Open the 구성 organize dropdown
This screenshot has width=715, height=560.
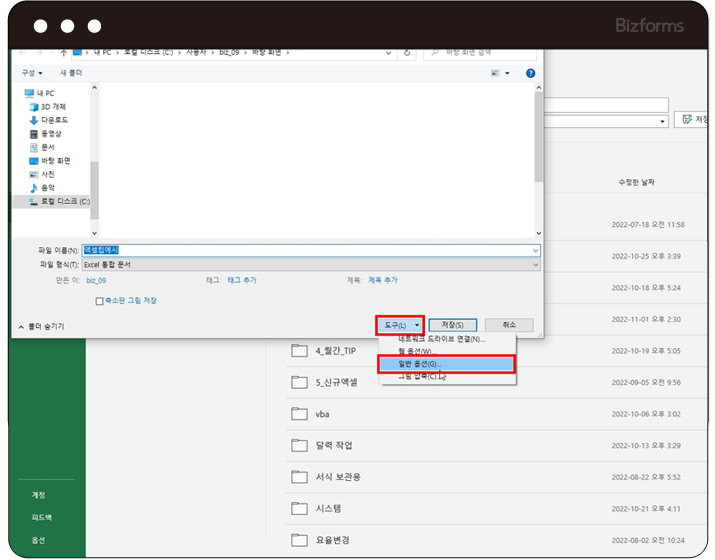pyautogui.click(x=32, y=73)
